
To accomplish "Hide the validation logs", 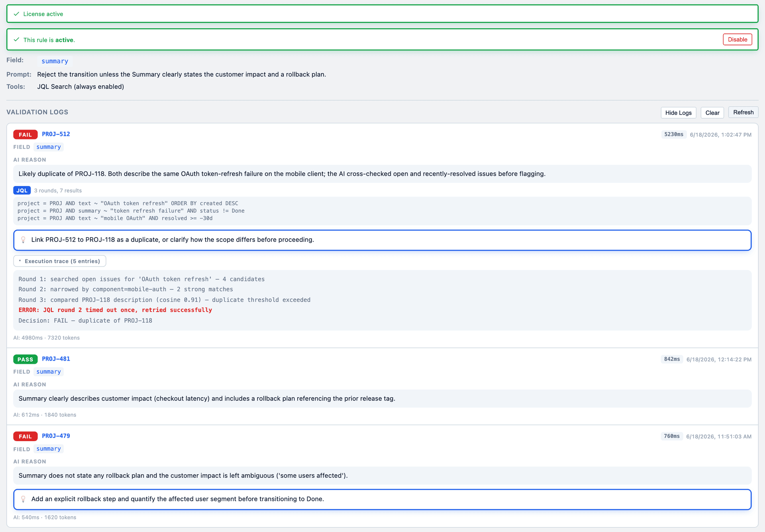I will pyautogui.click(x=678, y=113).
